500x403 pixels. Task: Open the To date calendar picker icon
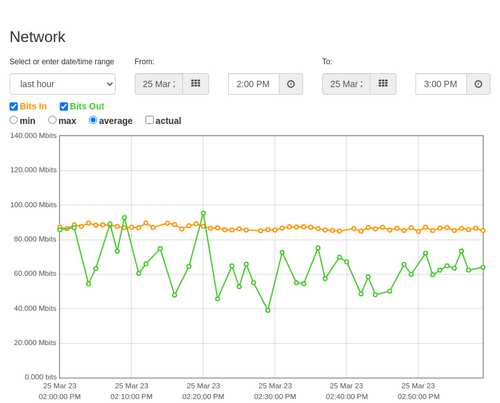click(383, 84)
